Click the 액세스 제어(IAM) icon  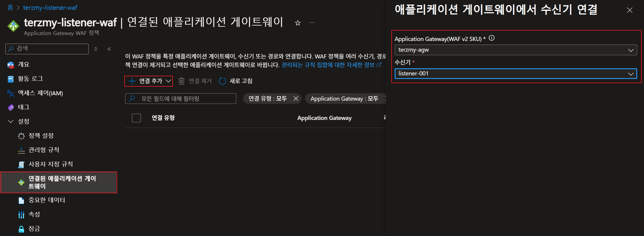tap(11, 94)
